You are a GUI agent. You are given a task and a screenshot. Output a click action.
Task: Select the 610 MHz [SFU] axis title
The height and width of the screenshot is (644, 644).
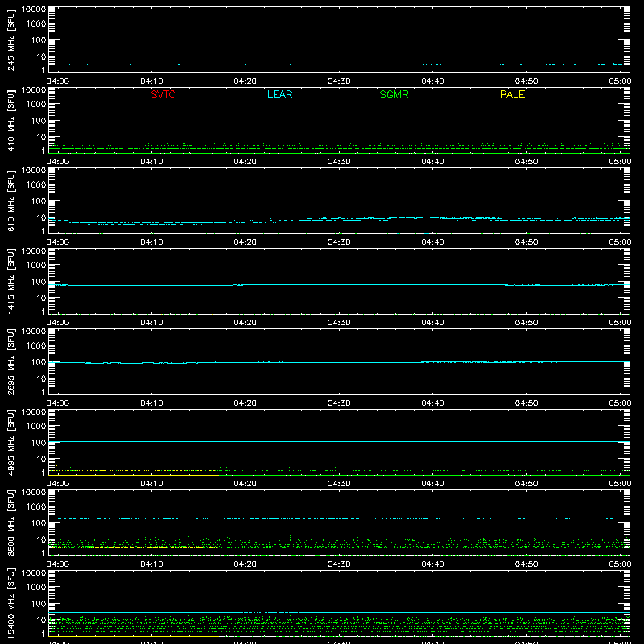coord(10,201)
